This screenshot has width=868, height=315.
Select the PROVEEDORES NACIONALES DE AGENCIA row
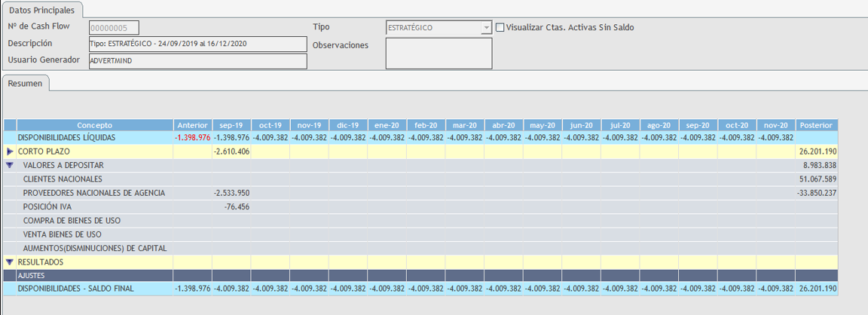(93, 193)
